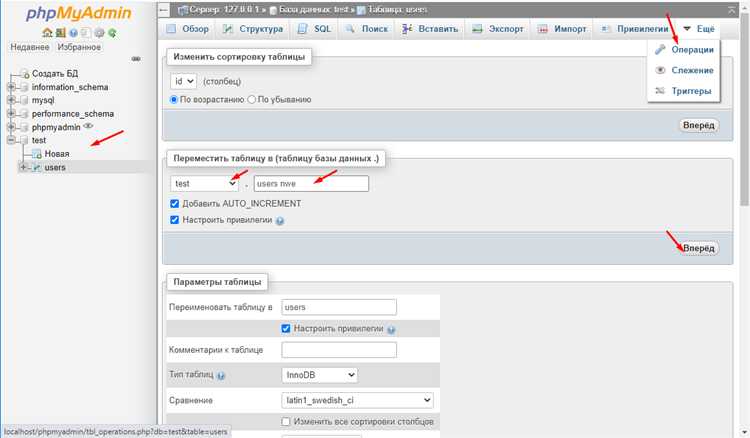Open the Импорт tab
Screen dimensions: 750x438
tap(562, 29)
